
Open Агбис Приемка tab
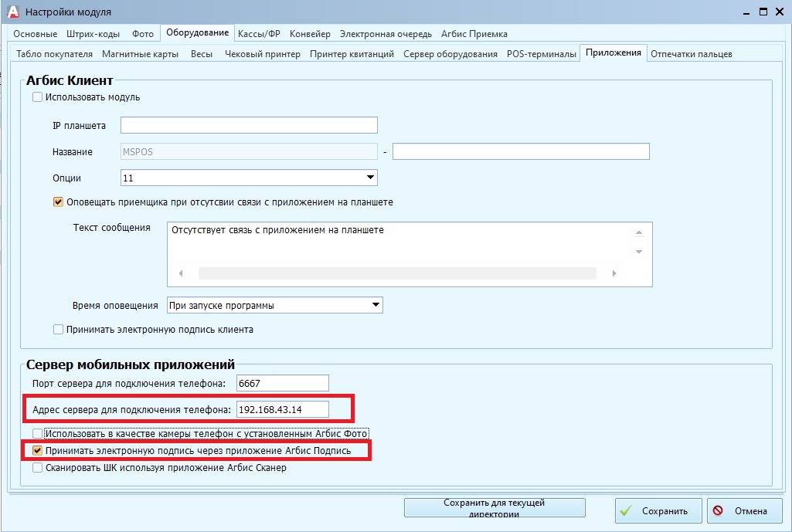[474, 34]
